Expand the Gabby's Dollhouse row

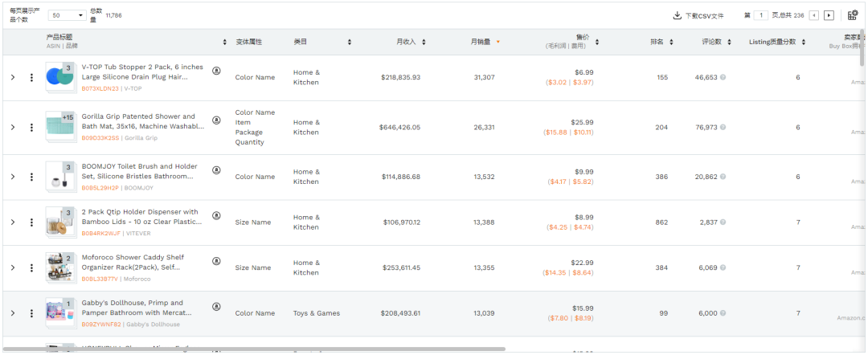[12, 313]
